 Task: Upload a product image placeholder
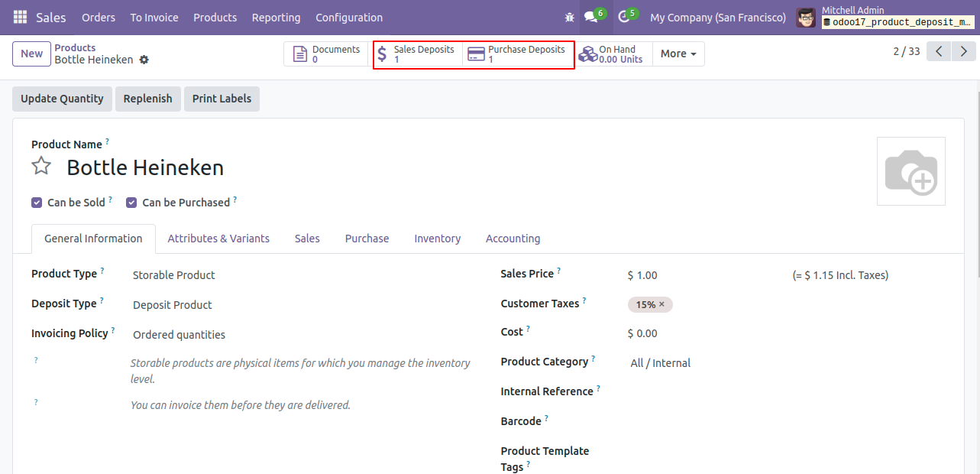(x=910, y=171)
